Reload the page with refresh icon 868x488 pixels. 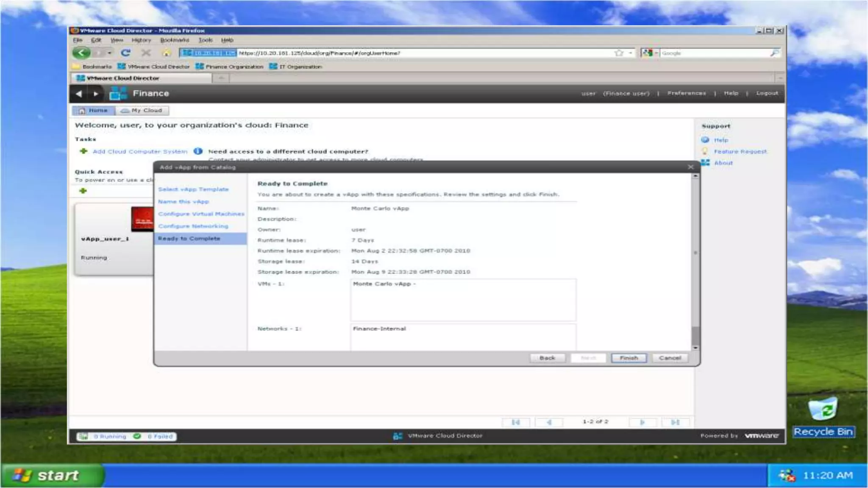click(125, 53)
